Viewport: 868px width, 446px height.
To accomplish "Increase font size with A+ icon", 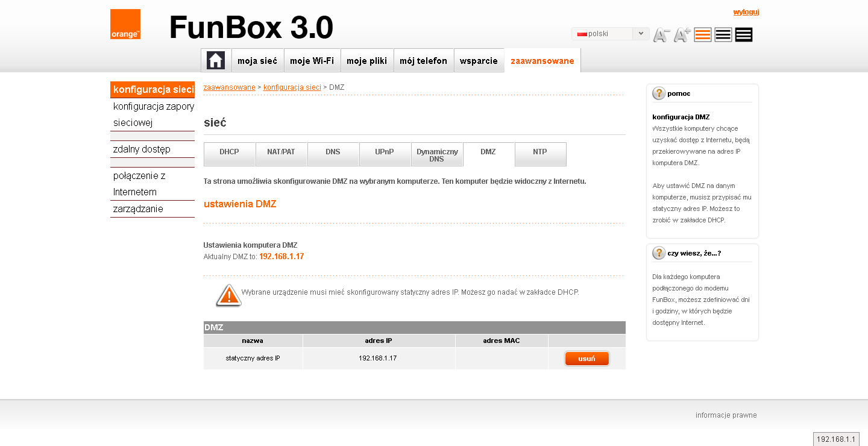I will tap(682, 35).
